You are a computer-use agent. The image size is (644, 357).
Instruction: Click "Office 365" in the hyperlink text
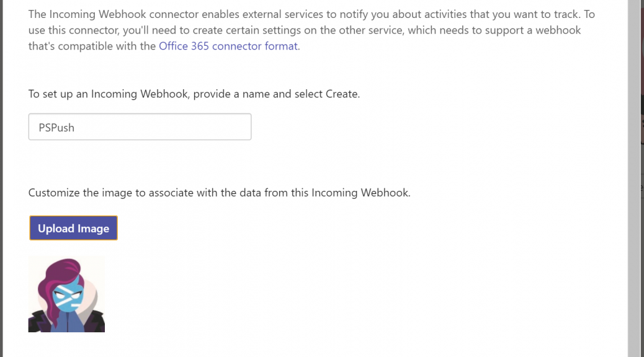click(184, 46)
